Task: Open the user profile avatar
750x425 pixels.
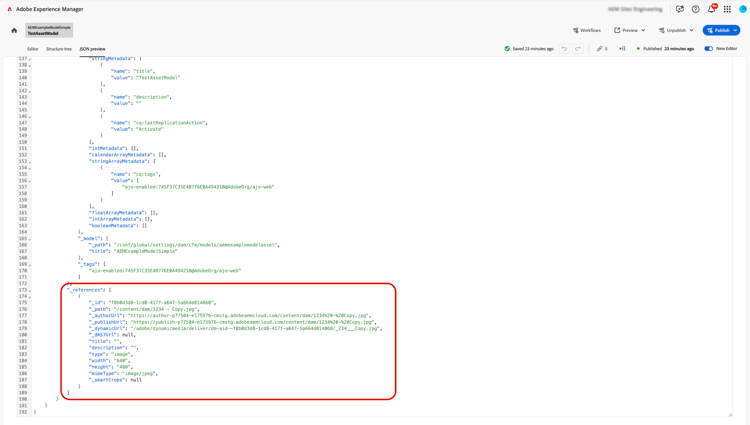Action: pos(743,9)
